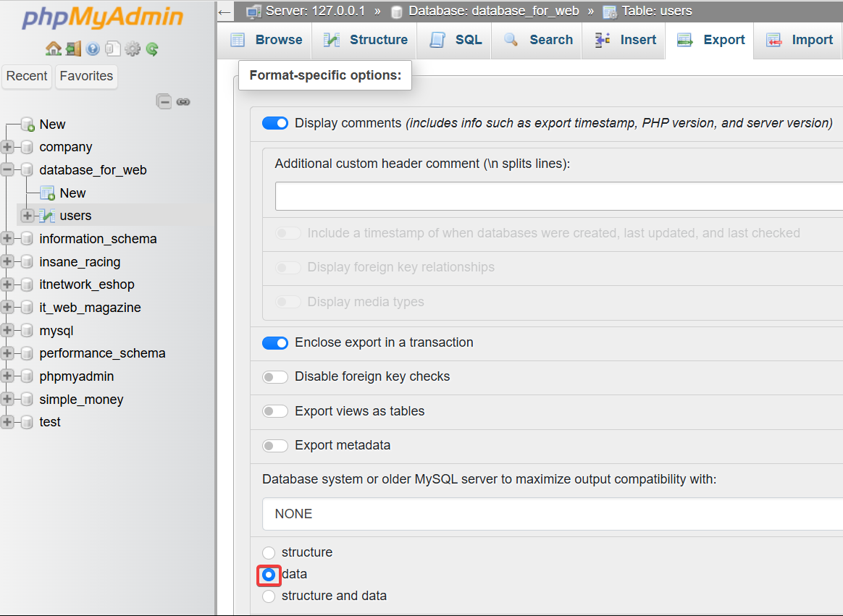Click the Collapse all tree icon

click(x=164, y=102)
